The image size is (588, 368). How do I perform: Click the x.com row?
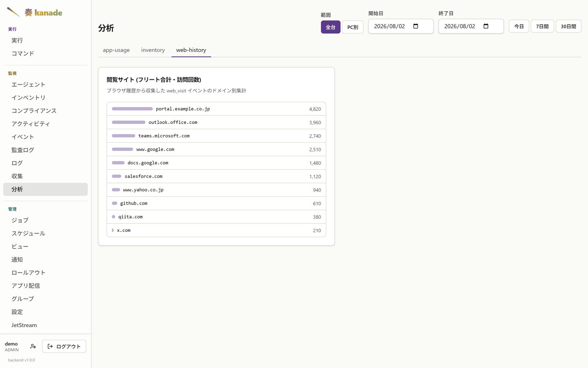(x=216, y=230)
